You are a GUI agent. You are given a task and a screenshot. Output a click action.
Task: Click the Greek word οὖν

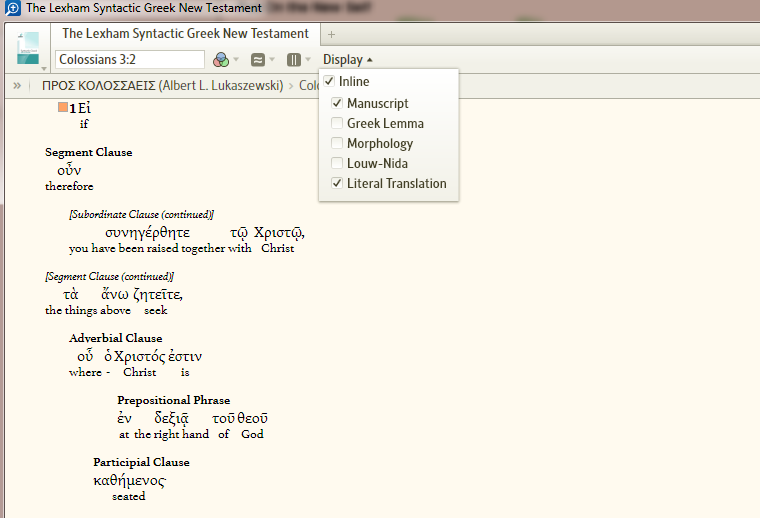tap(69, 171)
